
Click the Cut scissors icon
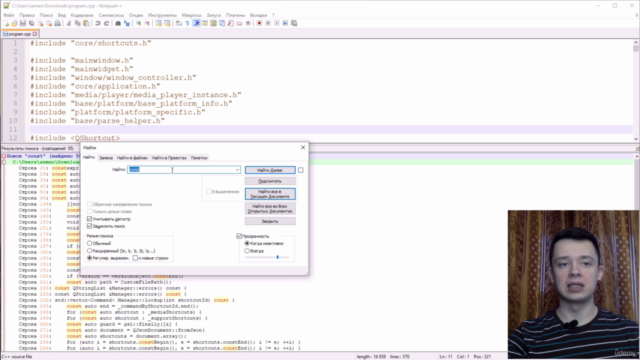[x=69, y=23]
